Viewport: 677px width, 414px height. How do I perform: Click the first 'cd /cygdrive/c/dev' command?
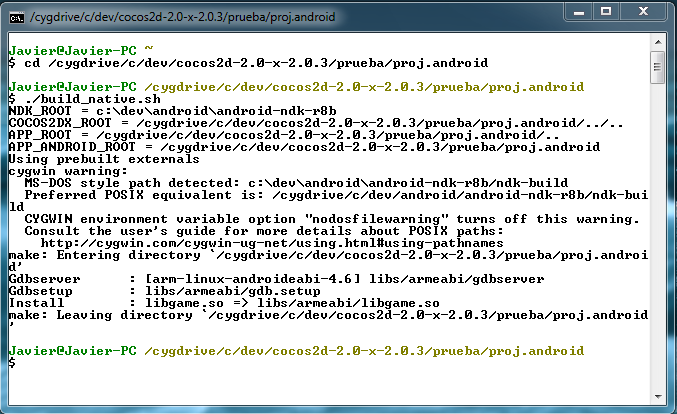point(248,63)
